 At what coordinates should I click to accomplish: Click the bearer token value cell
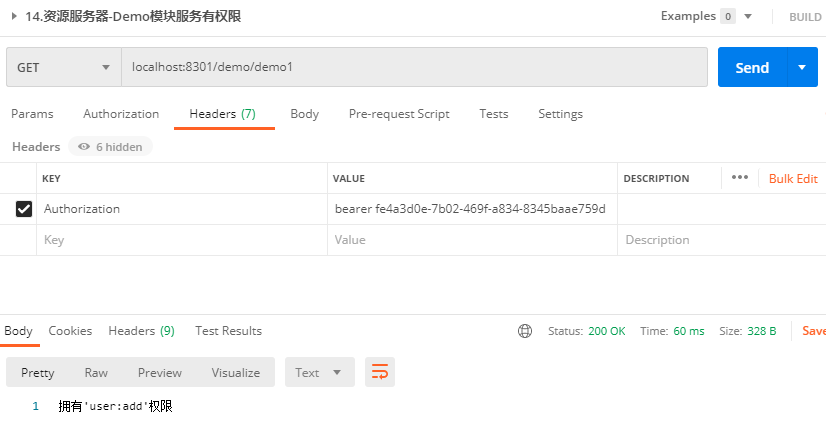[x=472, y=209]
